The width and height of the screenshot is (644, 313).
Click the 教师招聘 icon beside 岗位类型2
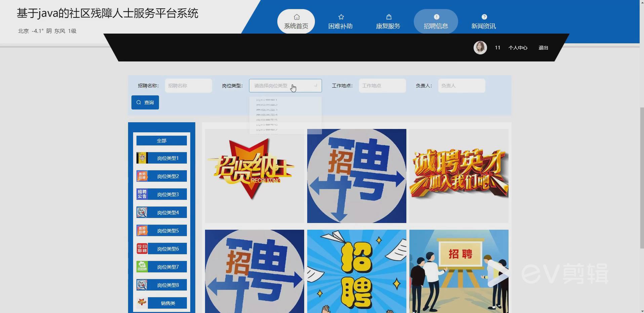click(142, 176)
